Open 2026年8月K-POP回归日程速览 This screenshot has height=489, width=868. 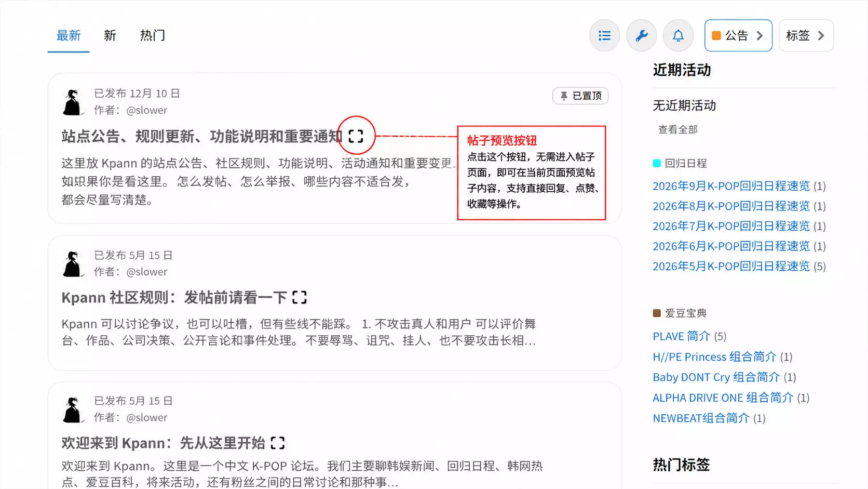coord(731,206)
